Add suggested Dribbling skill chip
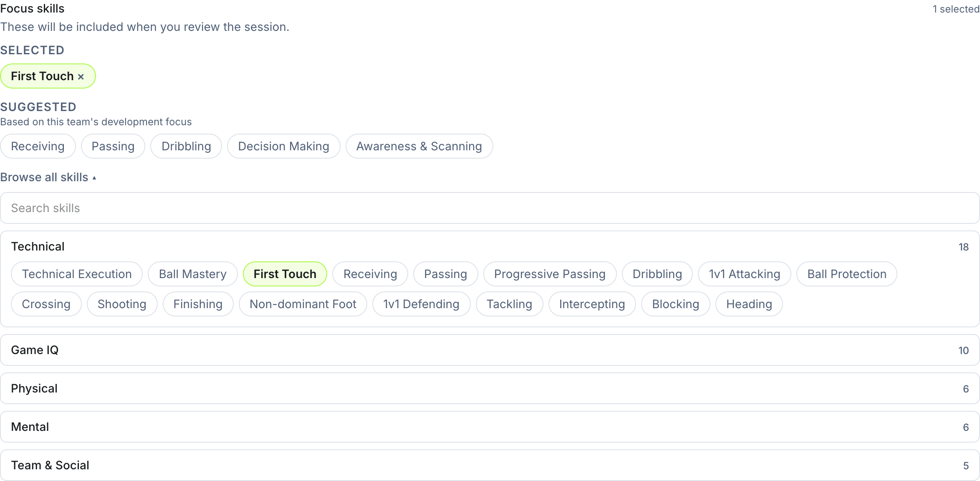 click(186, 146)
